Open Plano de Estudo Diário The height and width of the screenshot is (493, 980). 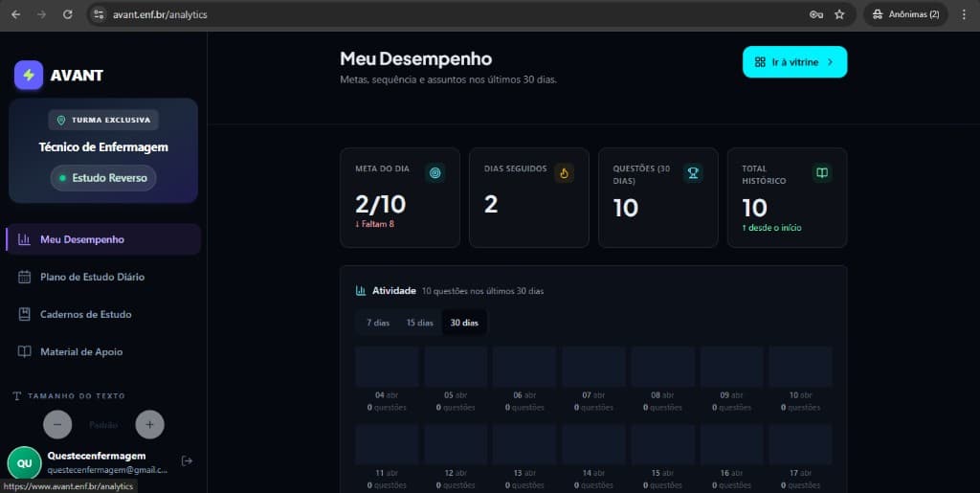pos(103,277)
